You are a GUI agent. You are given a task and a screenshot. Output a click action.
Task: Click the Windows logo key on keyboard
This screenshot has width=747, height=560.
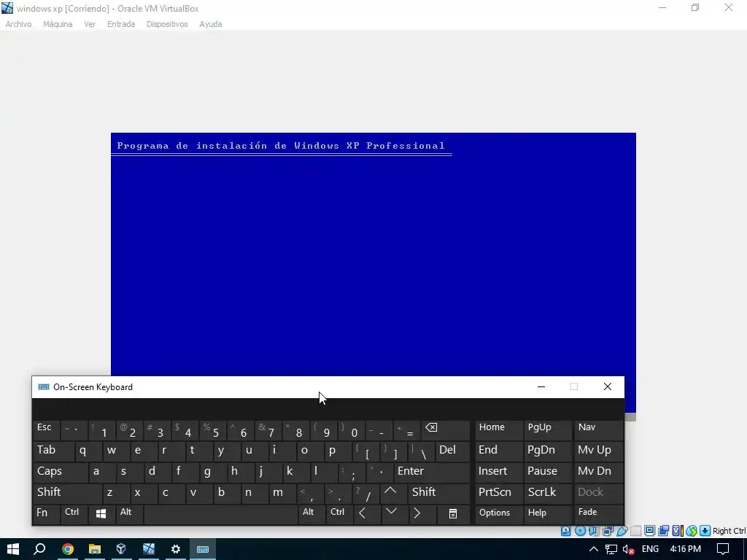pos(101,514)
